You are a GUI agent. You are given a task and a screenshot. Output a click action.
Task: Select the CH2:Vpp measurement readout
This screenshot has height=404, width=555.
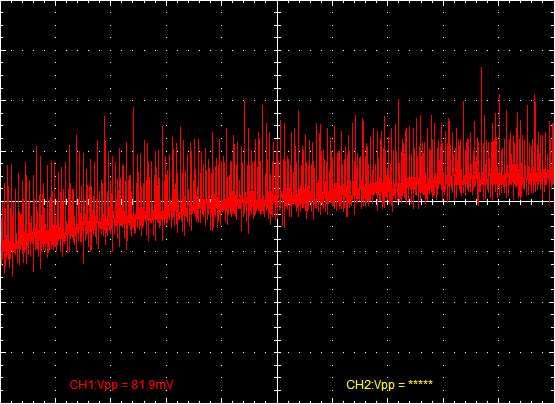click(x=389, y=385)
